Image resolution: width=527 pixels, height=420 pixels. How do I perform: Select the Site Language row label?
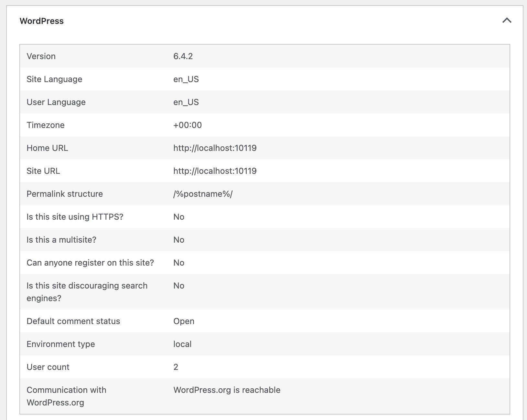54,79
